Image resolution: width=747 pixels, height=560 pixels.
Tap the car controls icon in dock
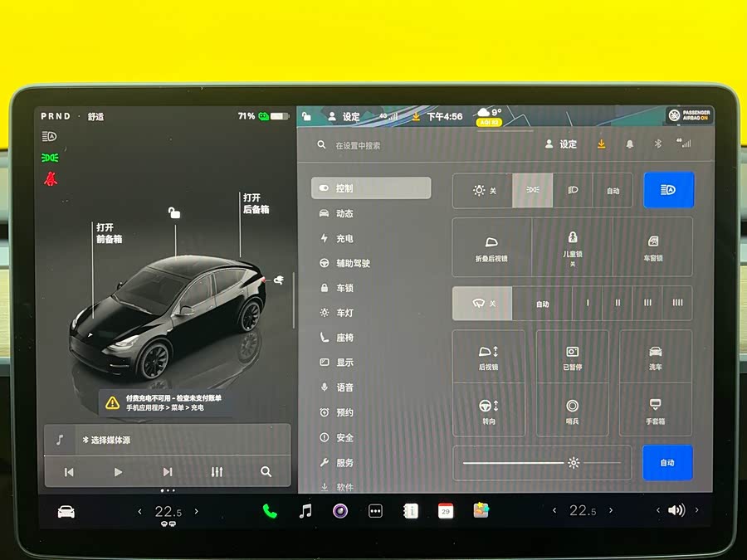[x=66, y=512]
